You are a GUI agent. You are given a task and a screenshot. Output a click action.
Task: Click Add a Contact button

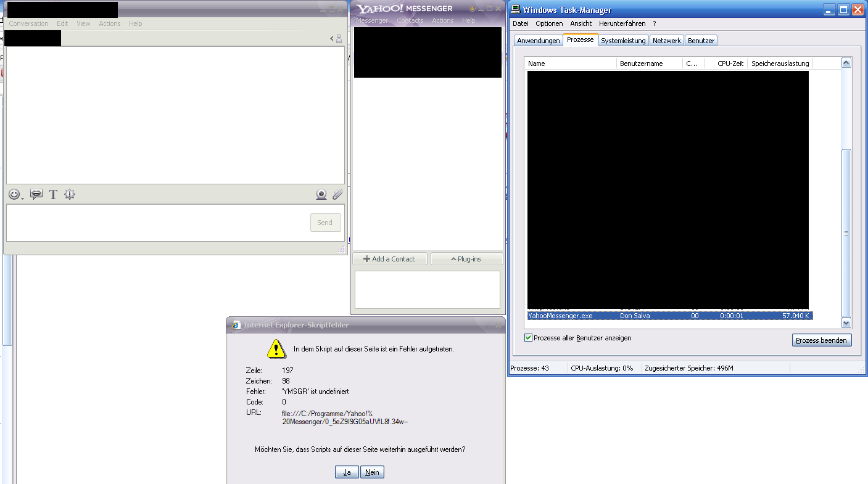pyautogui.click(x=390, y=259)
